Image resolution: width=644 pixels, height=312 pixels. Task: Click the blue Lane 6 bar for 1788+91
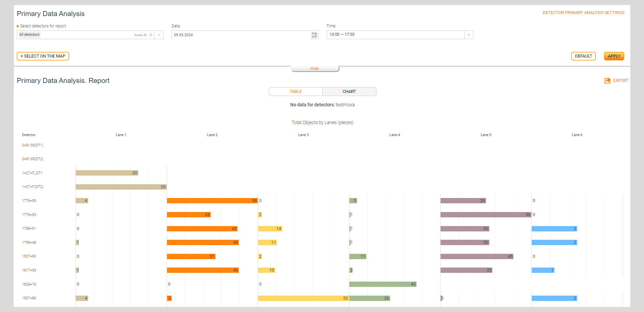pos(554,229)
